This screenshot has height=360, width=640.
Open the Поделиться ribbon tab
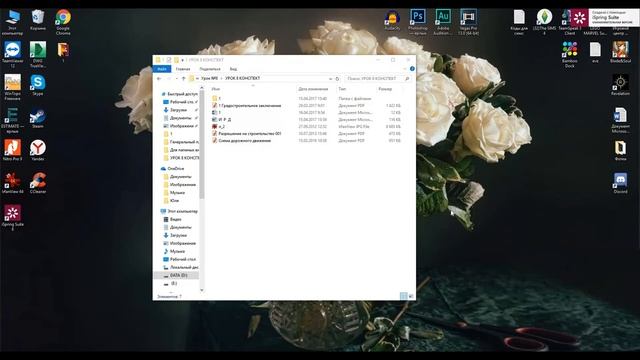tap(210, 69)
